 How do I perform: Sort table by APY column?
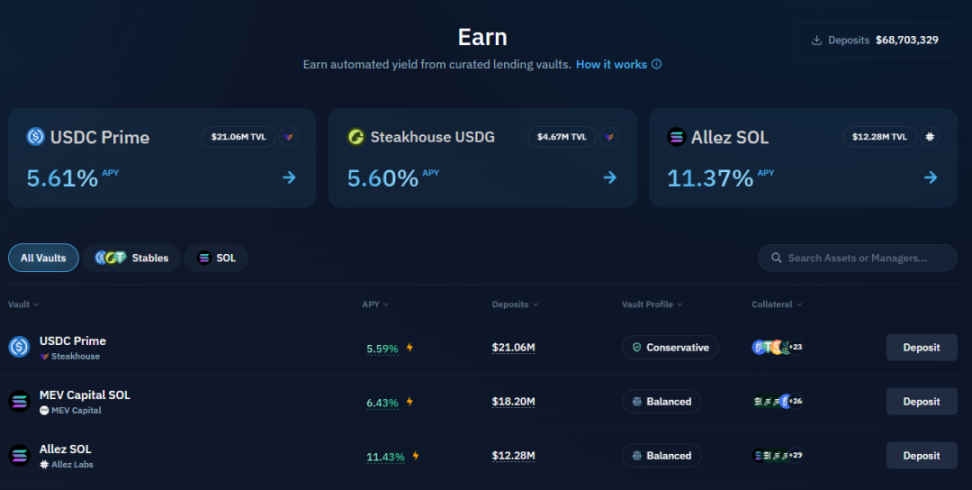pos(375,304)
